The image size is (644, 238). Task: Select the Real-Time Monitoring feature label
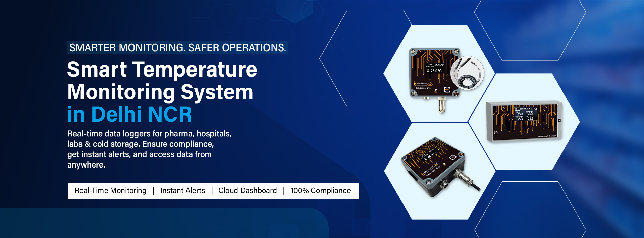(110, 191)
